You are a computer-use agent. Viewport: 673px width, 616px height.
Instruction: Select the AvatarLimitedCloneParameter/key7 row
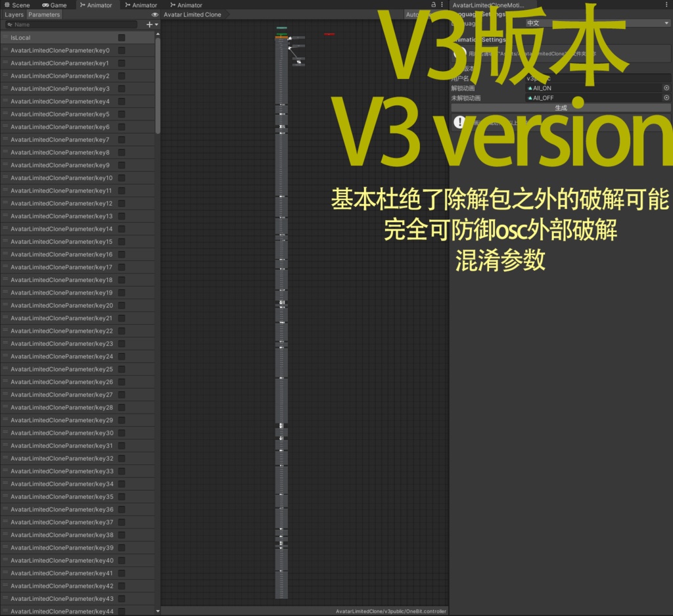(78, 140)
